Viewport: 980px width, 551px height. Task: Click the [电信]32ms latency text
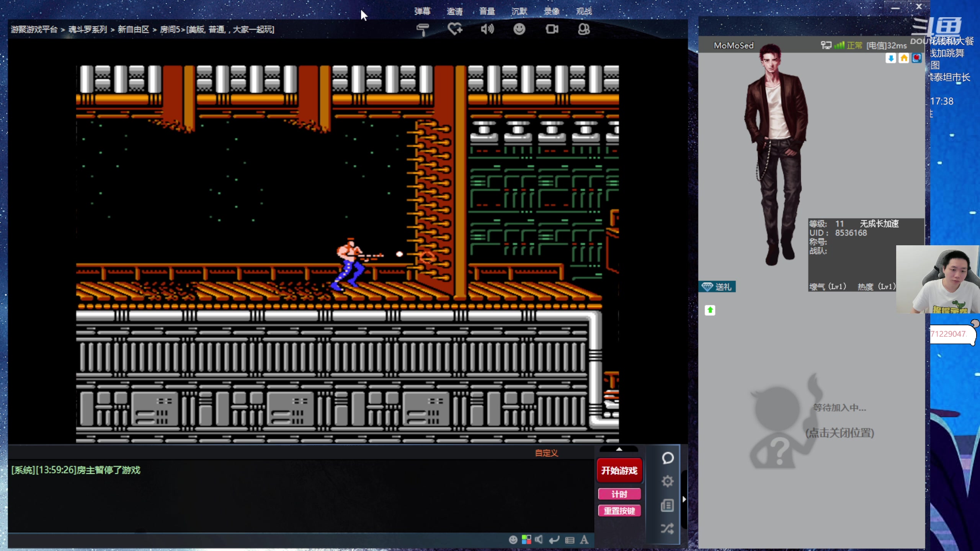(x=887, y=46)
